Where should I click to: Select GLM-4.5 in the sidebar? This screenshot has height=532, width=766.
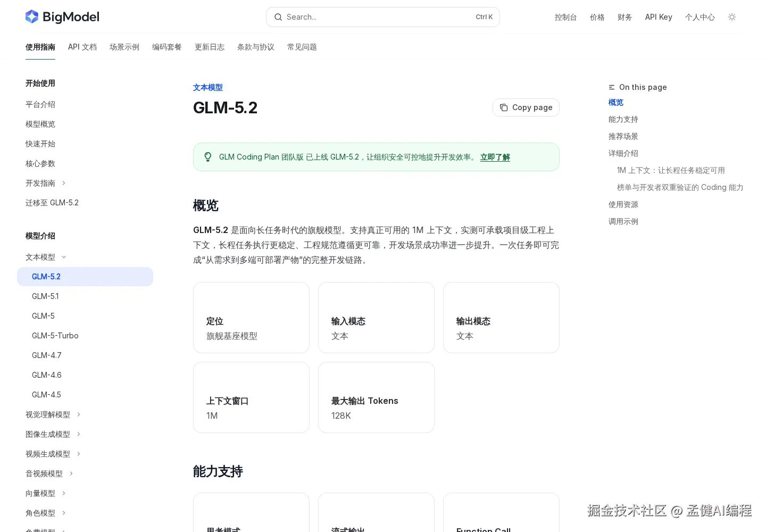tap(47, 395)
